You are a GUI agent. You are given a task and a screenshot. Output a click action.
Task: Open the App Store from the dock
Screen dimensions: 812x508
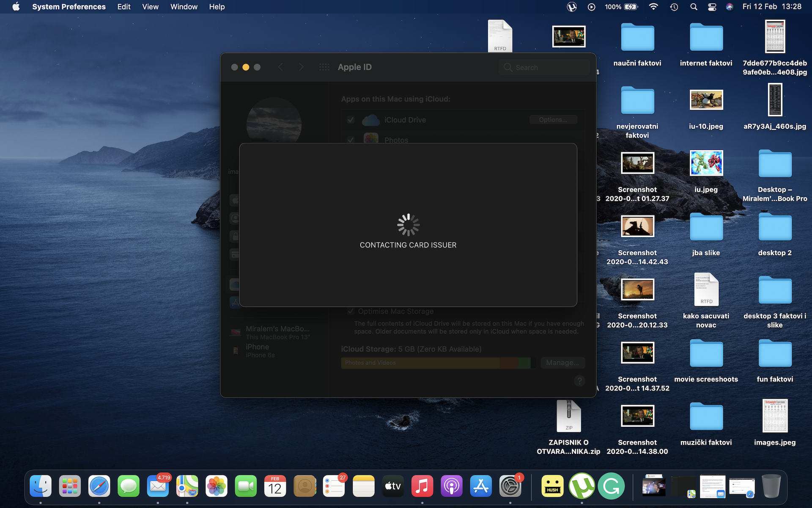coord(481,486)
